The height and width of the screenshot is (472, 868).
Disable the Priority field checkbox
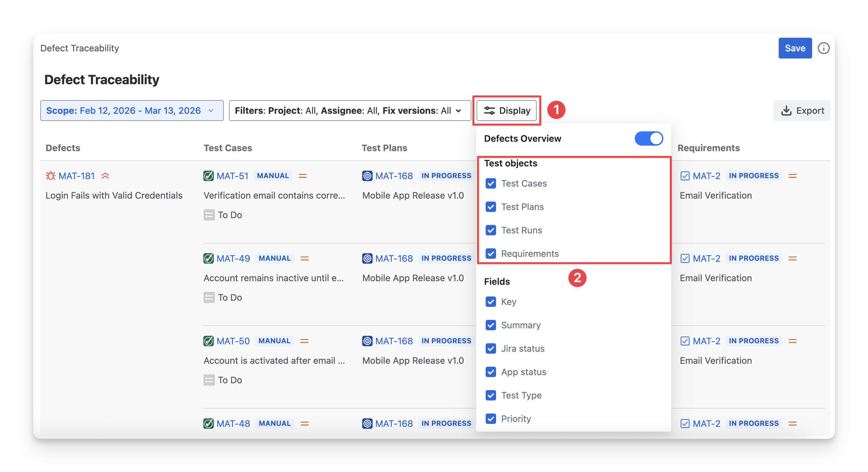point(491,418)
